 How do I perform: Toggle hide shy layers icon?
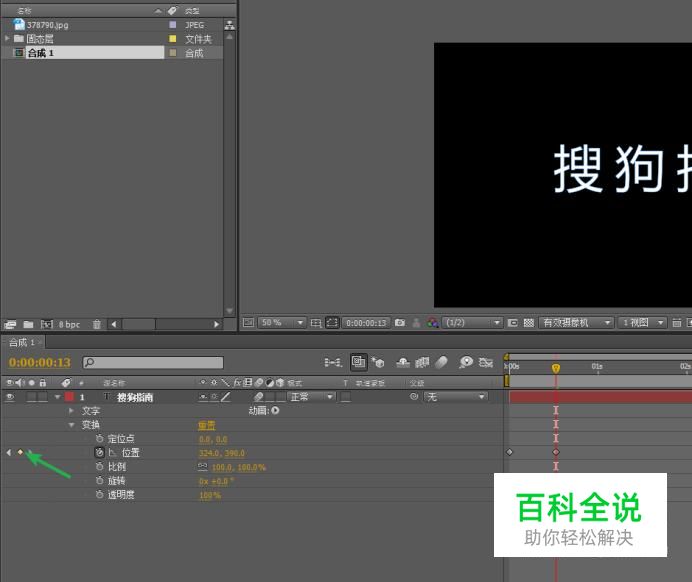pos(402,363)
